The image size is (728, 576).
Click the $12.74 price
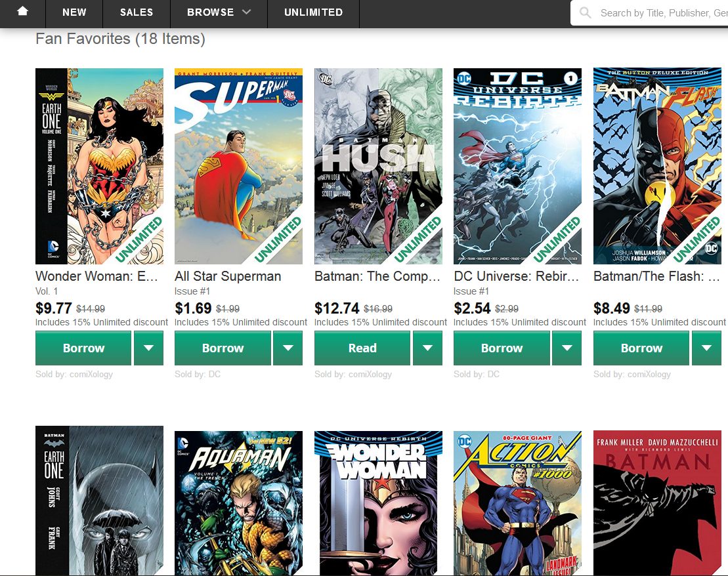click(337, 308)
